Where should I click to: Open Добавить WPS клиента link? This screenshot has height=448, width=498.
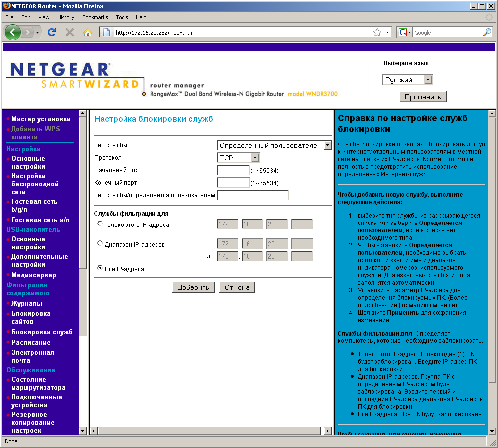pos(35,133)
